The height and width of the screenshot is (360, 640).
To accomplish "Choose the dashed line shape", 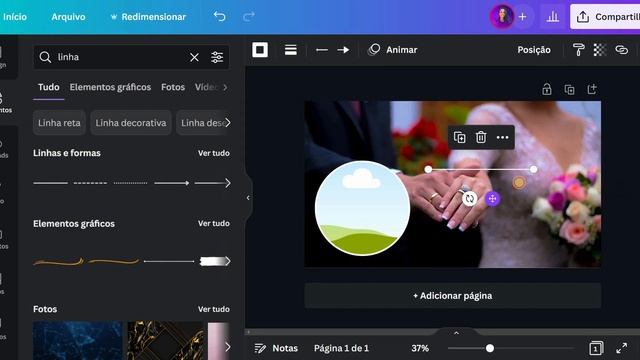I will pos(91,183).
